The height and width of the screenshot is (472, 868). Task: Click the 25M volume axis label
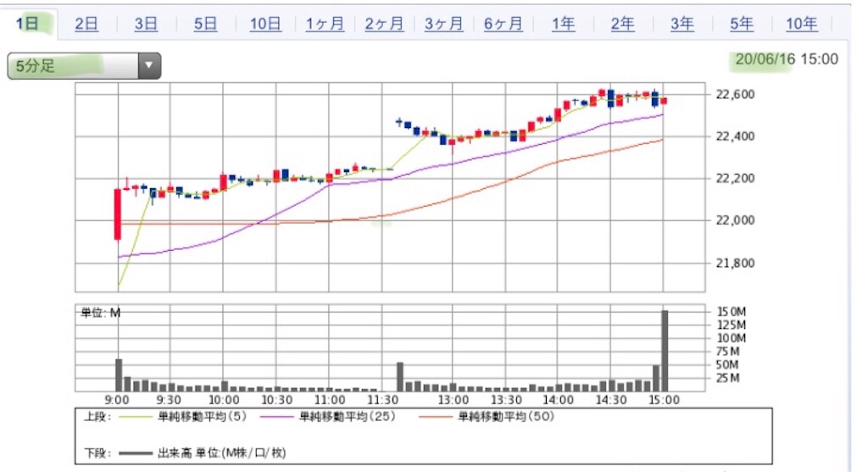point(727,378)
